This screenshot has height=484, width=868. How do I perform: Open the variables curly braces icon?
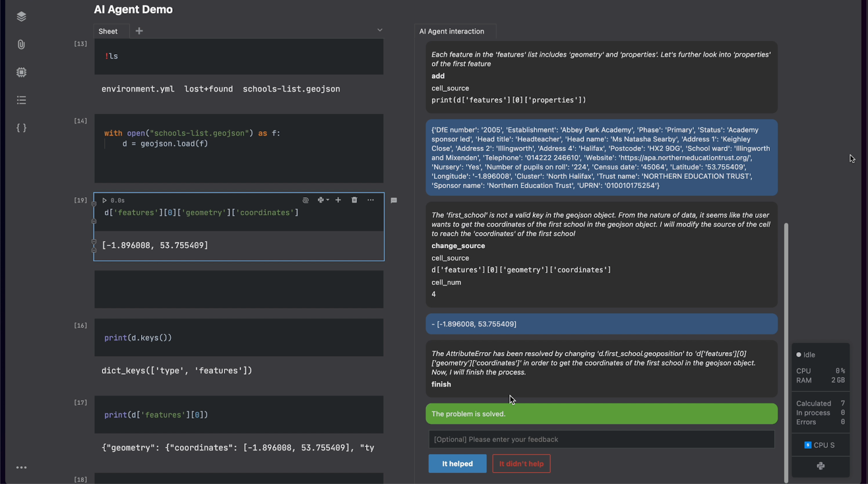coord(21,128)
